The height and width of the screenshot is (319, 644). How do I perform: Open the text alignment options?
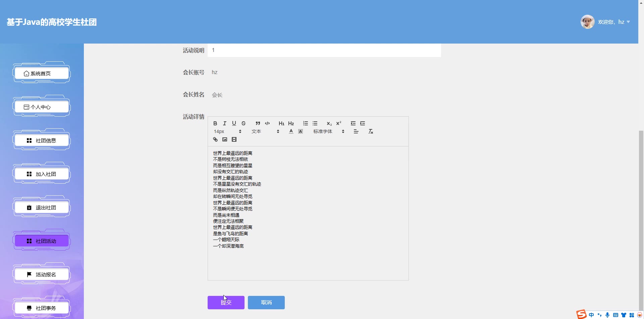356,131
